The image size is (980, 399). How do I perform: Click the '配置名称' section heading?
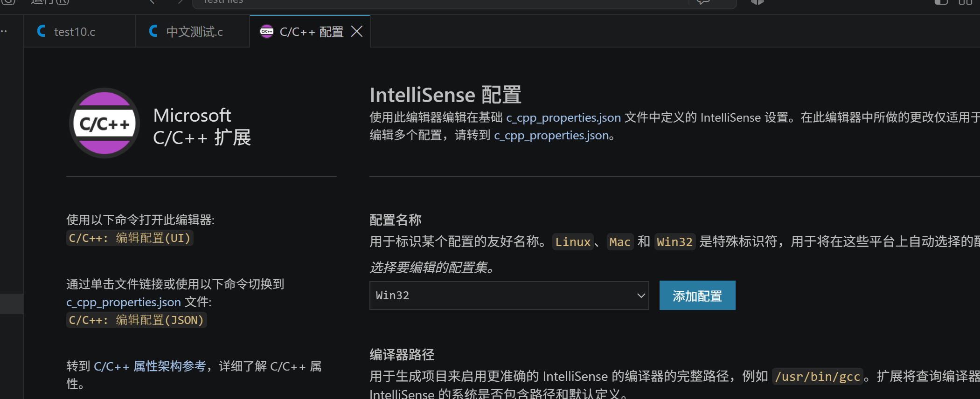(x=396, y=220)
